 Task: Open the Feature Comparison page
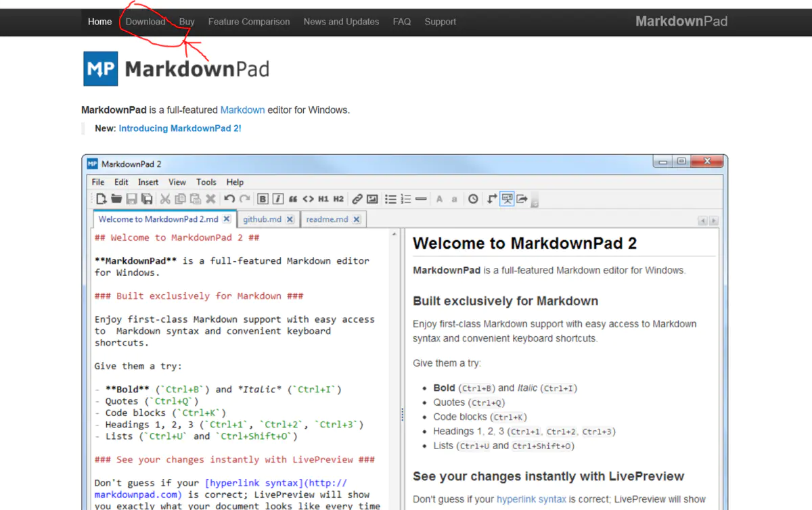point(248,22)
